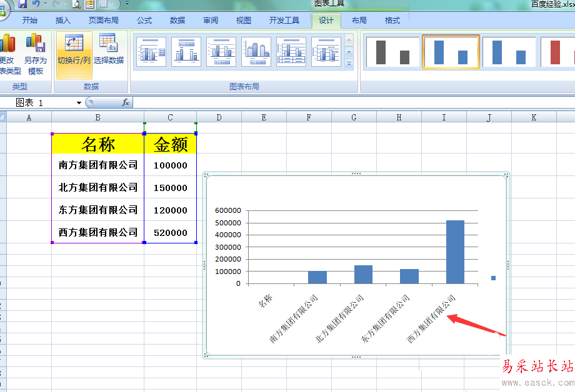Select column K header
Viewport: 575px width, 392px height.
(534, 117)
